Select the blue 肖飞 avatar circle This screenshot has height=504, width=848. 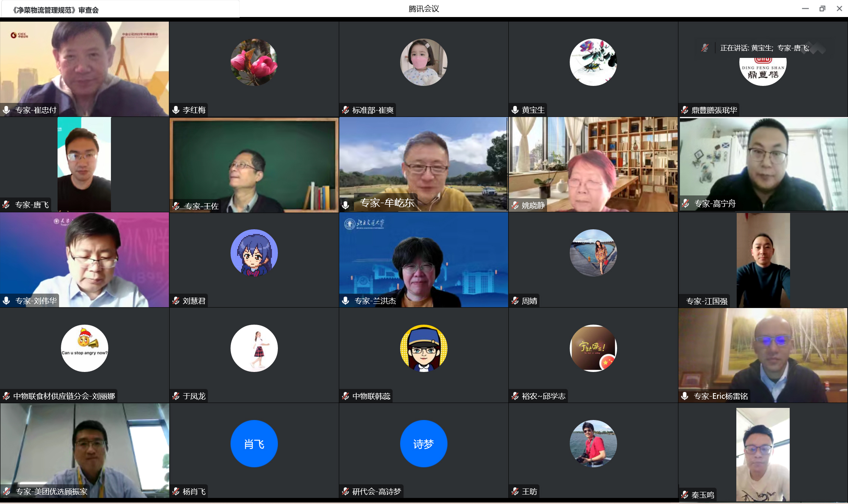pyautogui.click(x=254, y=443)
